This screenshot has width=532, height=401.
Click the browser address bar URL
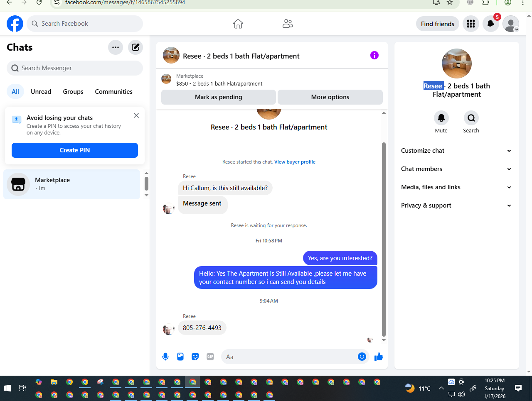[125, 2]
